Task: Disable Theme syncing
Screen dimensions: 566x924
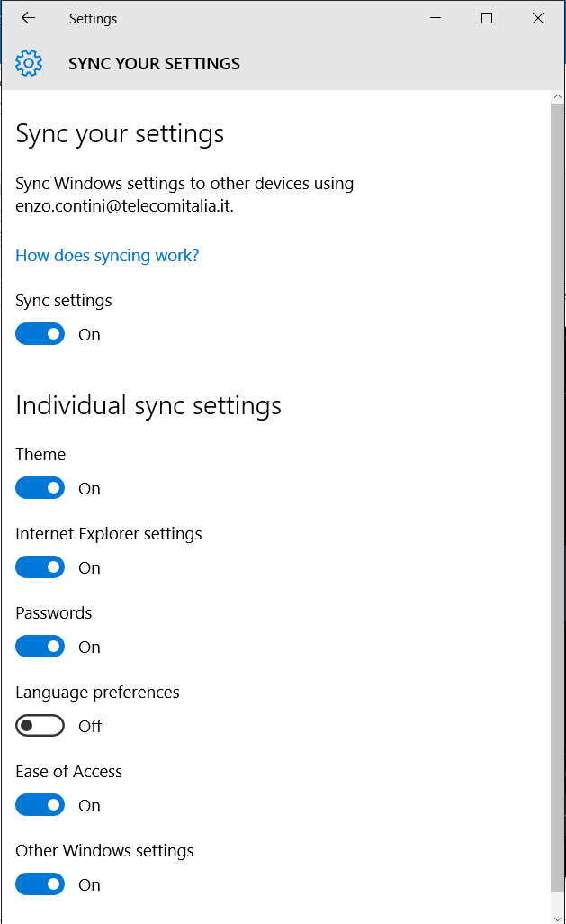Action: pos(40,488)
